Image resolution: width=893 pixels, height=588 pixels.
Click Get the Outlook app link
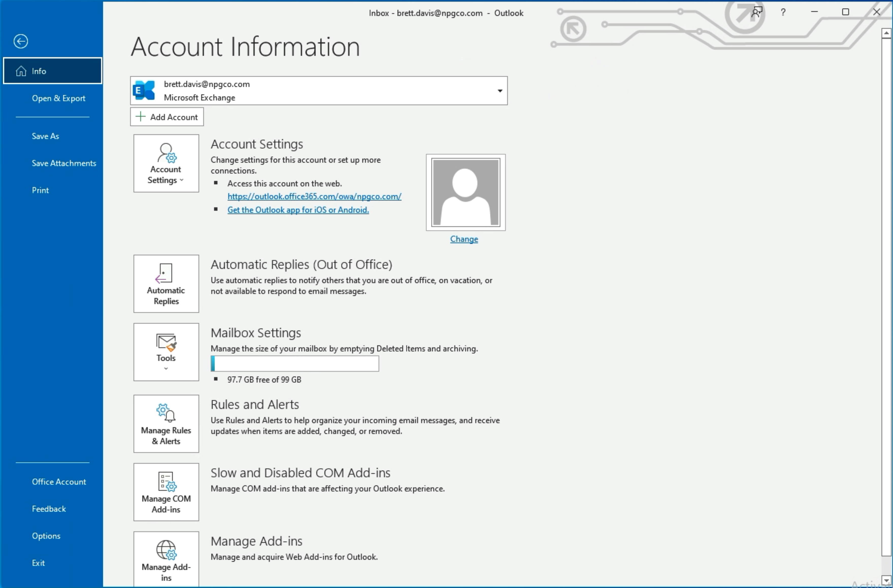298,210
